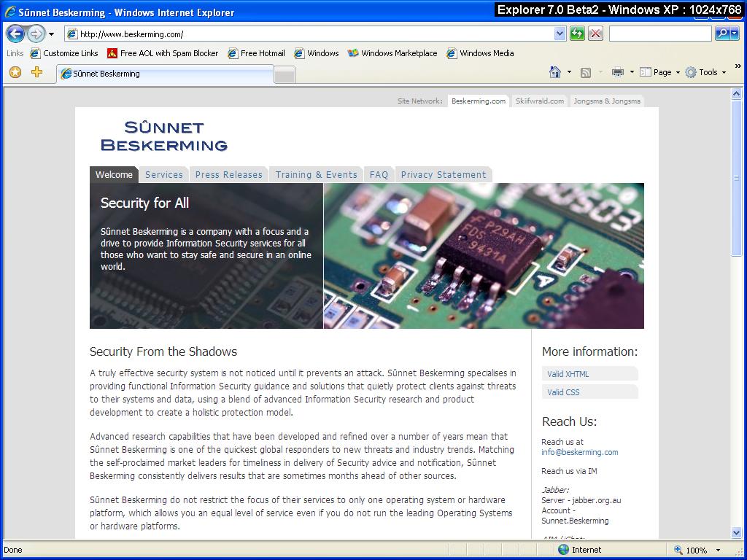The height and width of the screenshot is (560, 747).
Task: Click the Sûnnet Beskerming logo
Action: [x=164, y=136]
